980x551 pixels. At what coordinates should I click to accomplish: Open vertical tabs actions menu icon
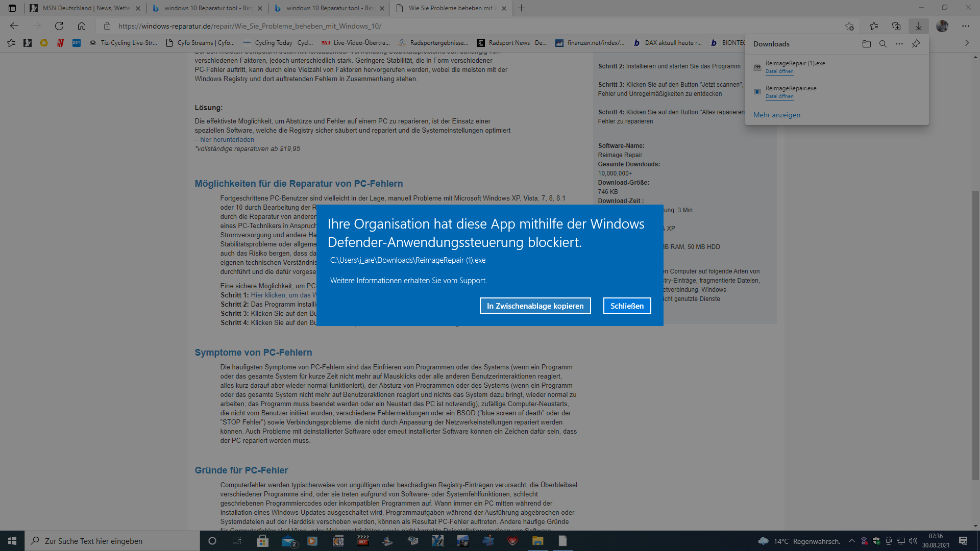12,8
